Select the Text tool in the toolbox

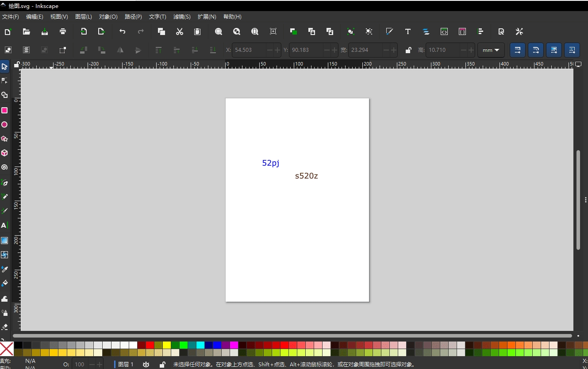pyautogui.click(x=4, y=225)
